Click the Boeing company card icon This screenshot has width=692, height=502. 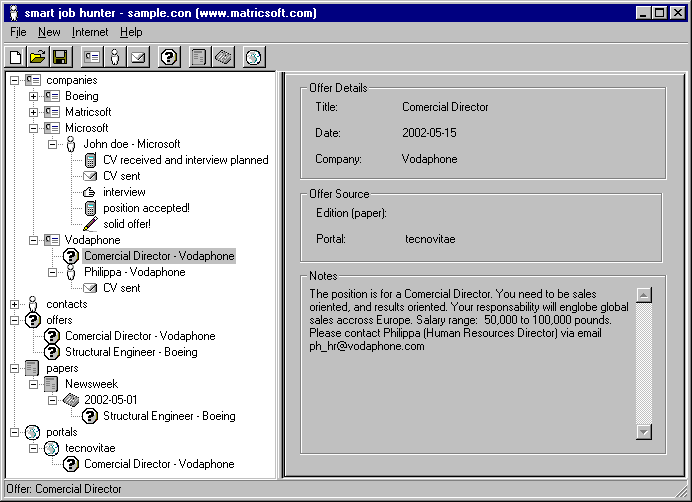coord(52,96)
